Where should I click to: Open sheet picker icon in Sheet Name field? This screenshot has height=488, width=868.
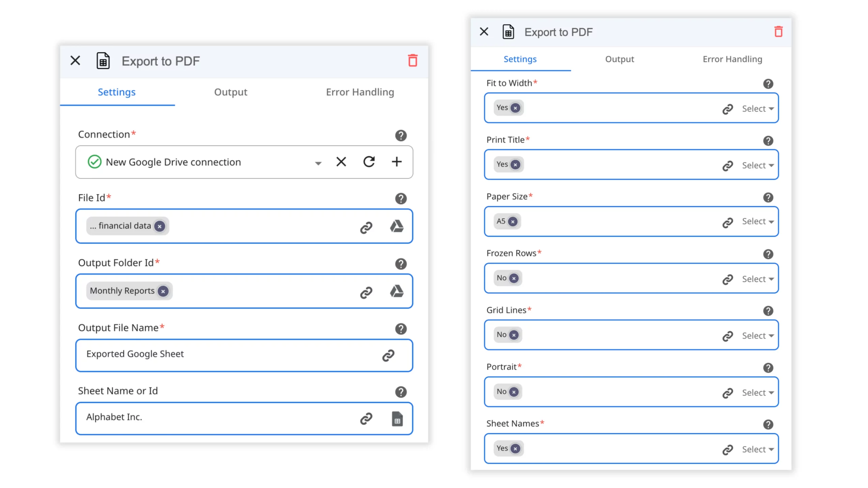397,419
